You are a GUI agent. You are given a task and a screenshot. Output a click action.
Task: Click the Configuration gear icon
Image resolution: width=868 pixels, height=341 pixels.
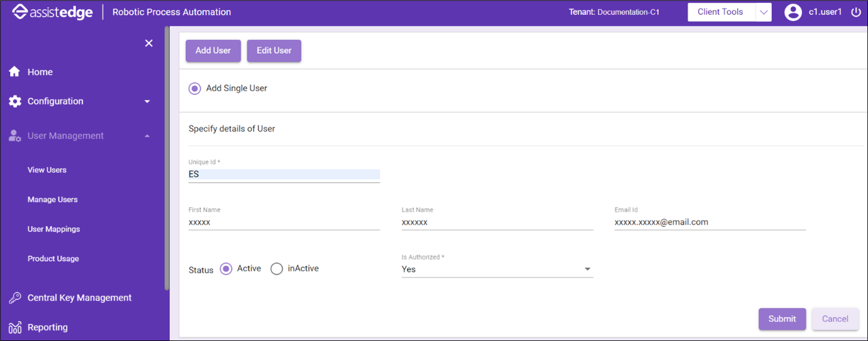coord(15,101)
